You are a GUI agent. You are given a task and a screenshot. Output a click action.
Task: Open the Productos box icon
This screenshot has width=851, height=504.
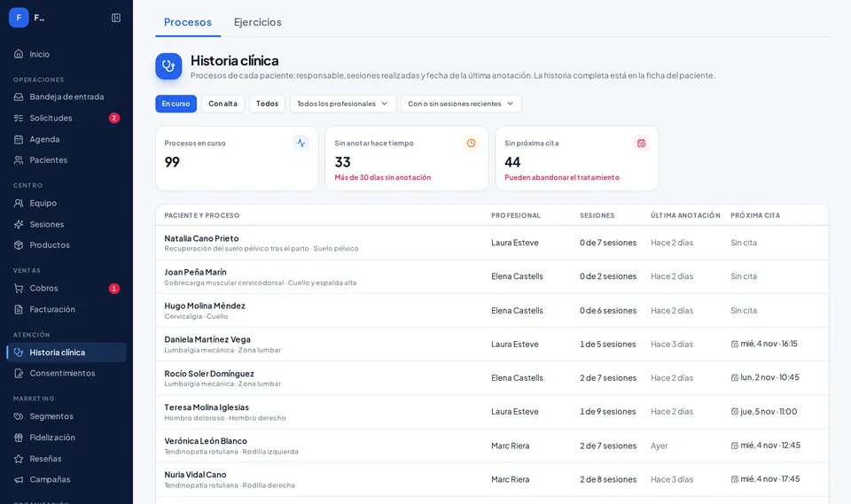click(x=19, y=245)
